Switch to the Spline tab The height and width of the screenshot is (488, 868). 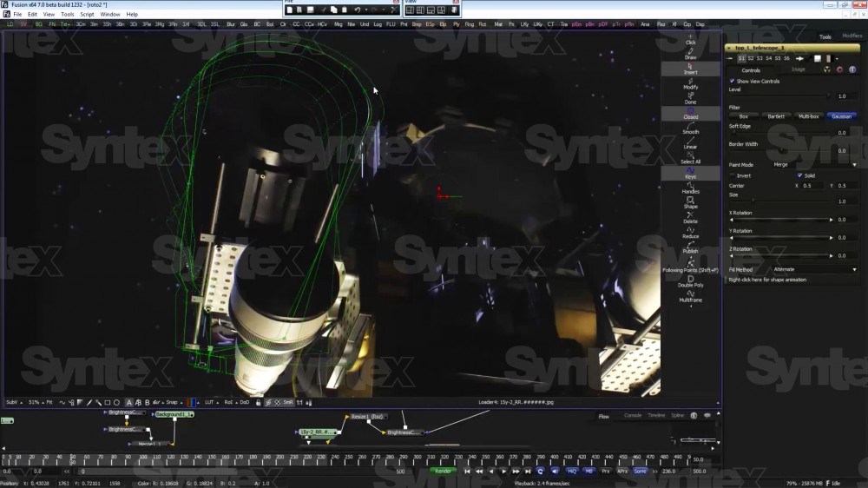677,416
